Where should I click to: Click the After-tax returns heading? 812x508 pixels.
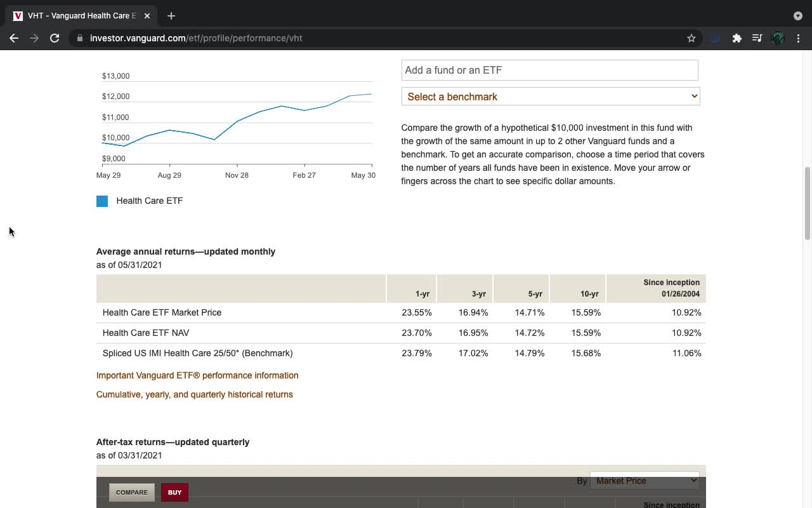[173, 442]
